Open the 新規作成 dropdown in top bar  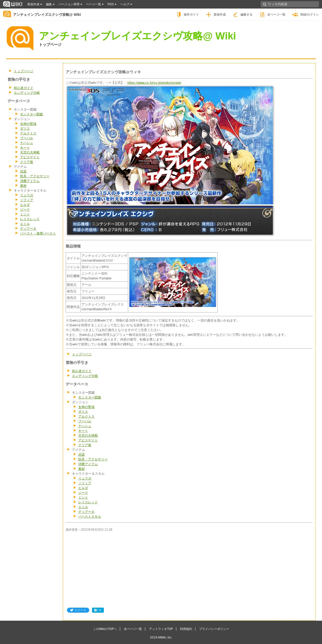(x=35, y=4)
